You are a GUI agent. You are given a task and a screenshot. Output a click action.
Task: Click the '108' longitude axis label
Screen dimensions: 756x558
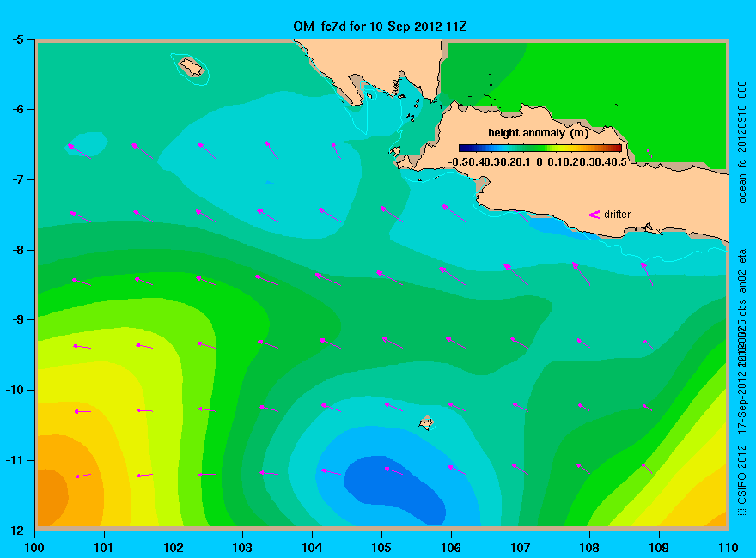(x=589, y=548)
